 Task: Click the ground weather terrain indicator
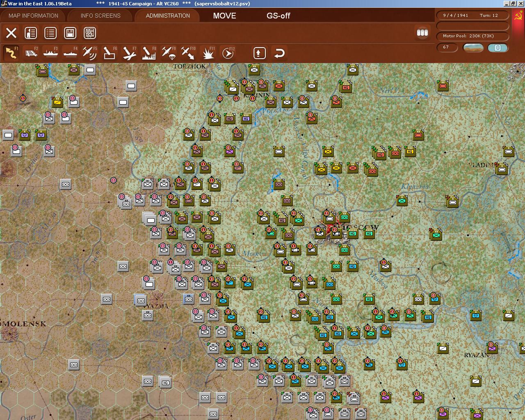[473, 48]
